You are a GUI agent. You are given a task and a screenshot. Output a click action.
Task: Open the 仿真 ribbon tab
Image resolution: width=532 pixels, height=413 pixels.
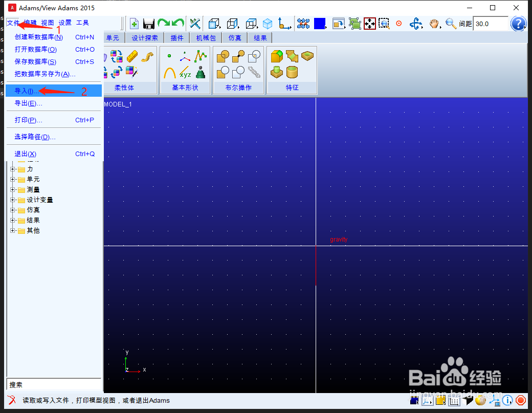(235, 38)
